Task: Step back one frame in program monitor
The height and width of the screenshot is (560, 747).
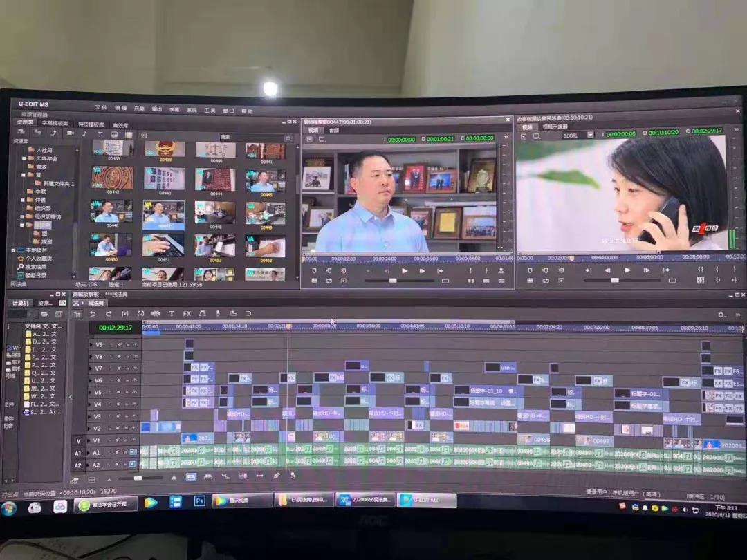Action: click(607, 270)
